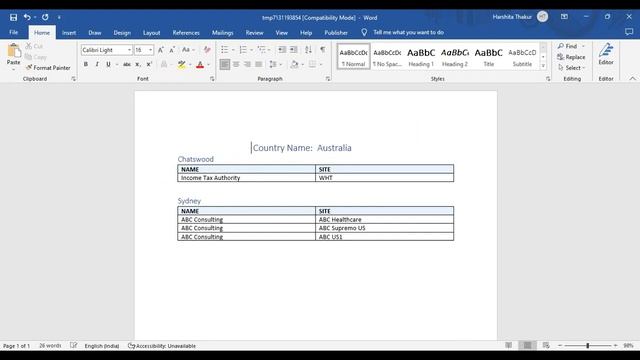Shrink font size with the smaller A icon

tap(172, 50)
